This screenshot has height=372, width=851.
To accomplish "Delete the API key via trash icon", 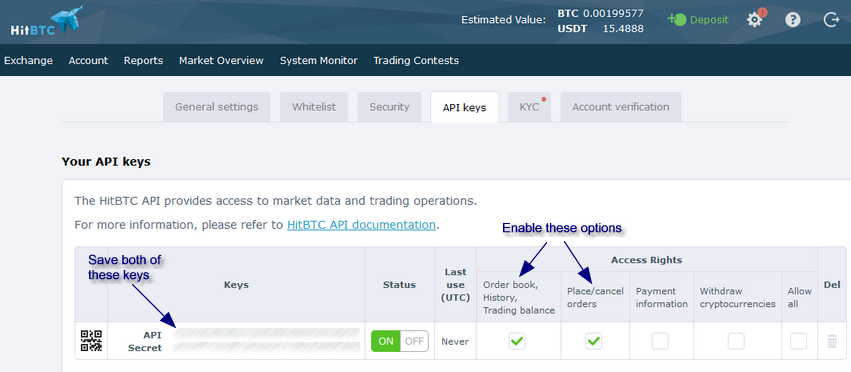I will 831,341.
